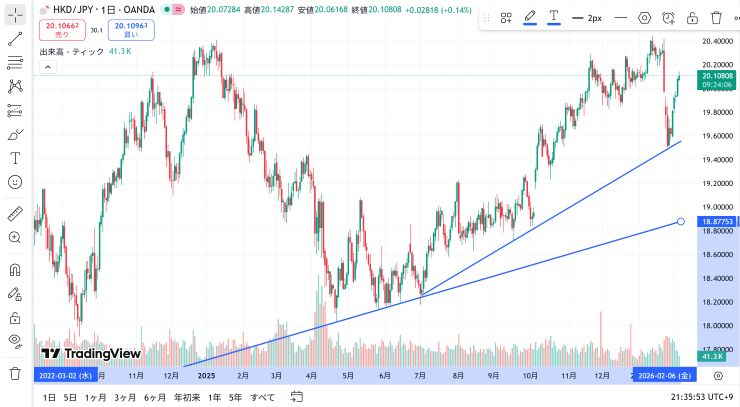Toggle magnet mode in left sidebar
740x407 pixels.
pyautogui.click(x=15, y=270)
